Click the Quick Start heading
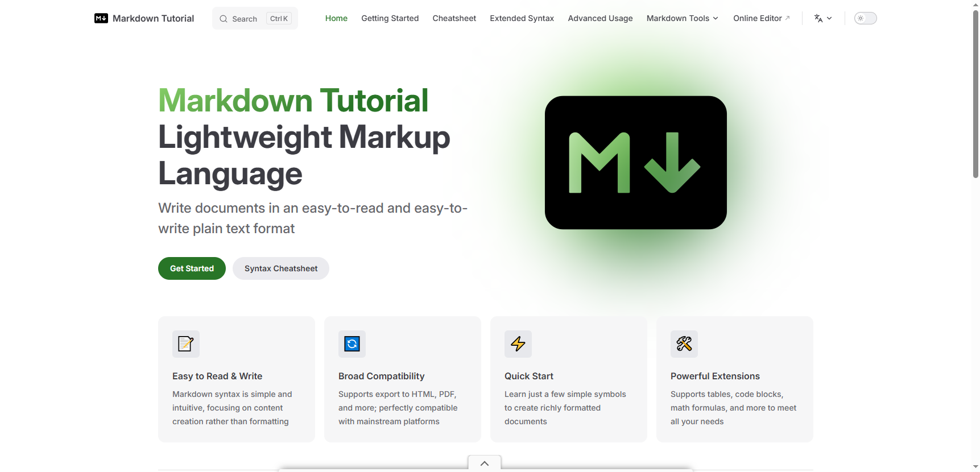This screenshot has width=980, height=472. click(x=529, y=376)
